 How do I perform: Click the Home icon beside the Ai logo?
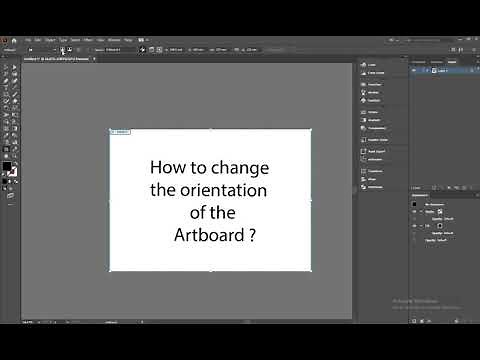14,41
